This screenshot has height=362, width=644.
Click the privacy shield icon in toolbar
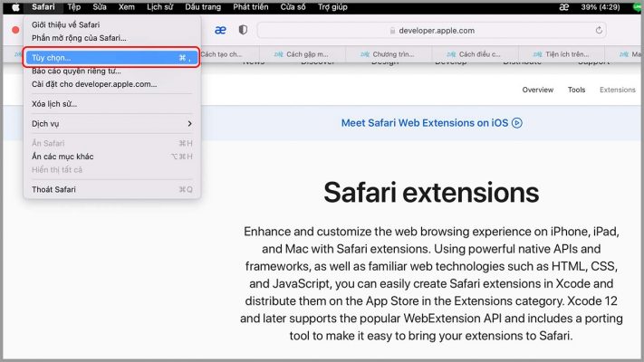(243, 30)
